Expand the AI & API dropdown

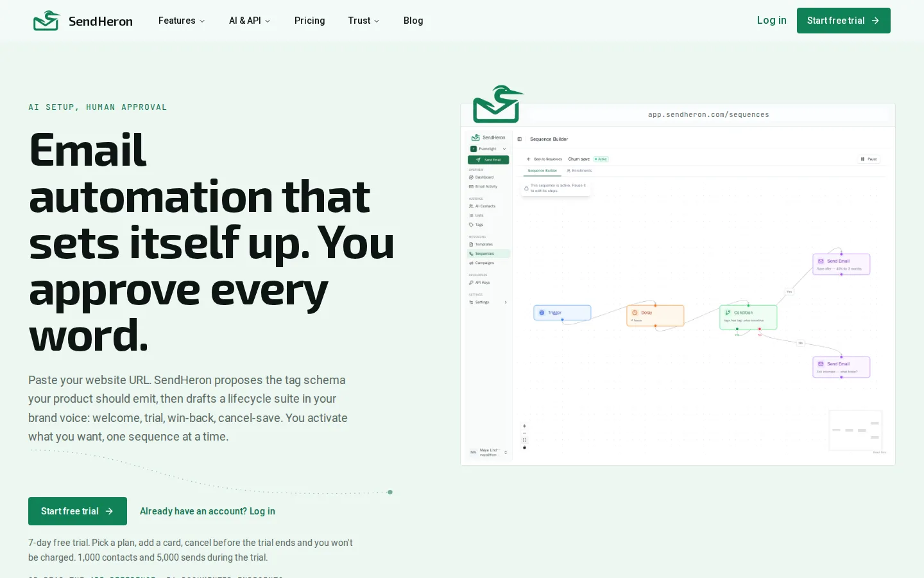(250, 21)
